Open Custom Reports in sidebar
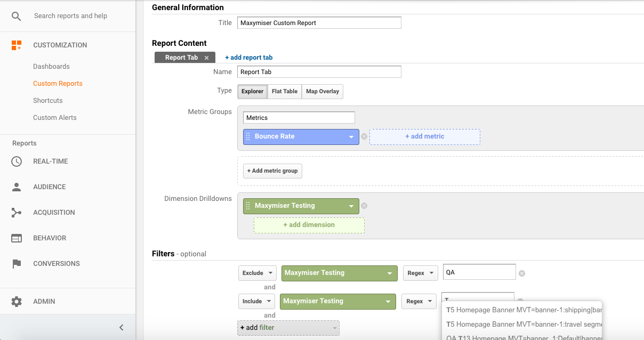 tap(58, 84)
